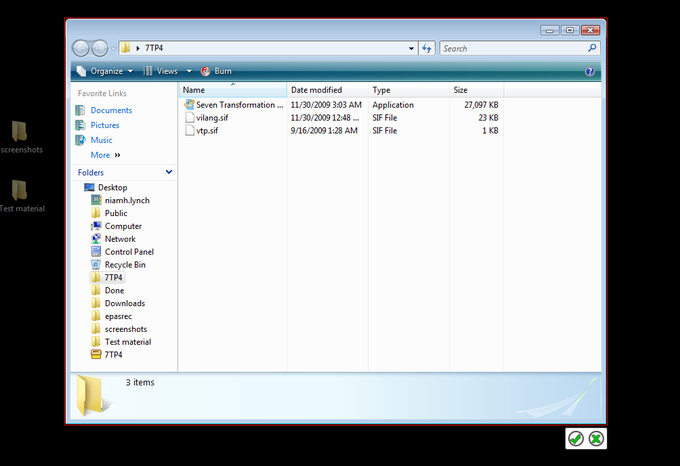Click the Back navigation arrow
680x466 pixels.
[x=81, y=49]
